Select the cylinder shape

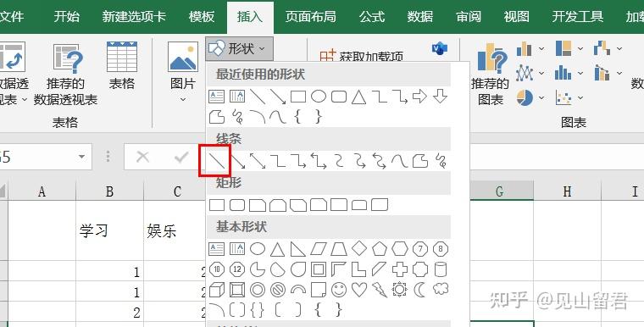click(441, 269)
